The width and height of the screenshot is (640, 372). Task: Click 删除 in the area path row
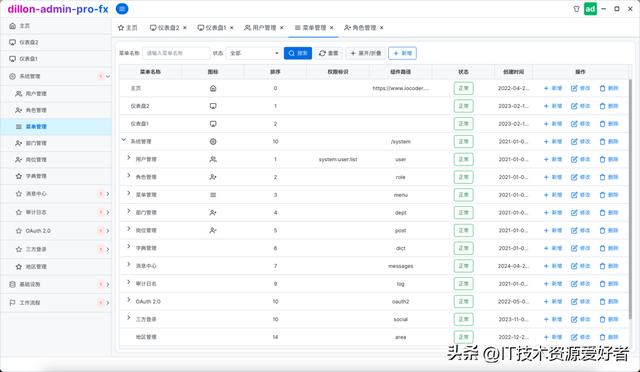609,337
